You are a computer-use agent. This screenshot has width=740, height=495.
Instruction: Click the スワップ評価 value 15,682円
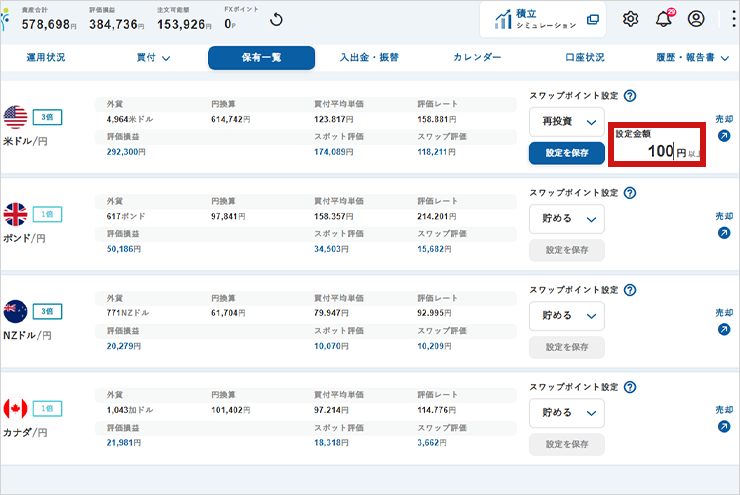point(434,249)
